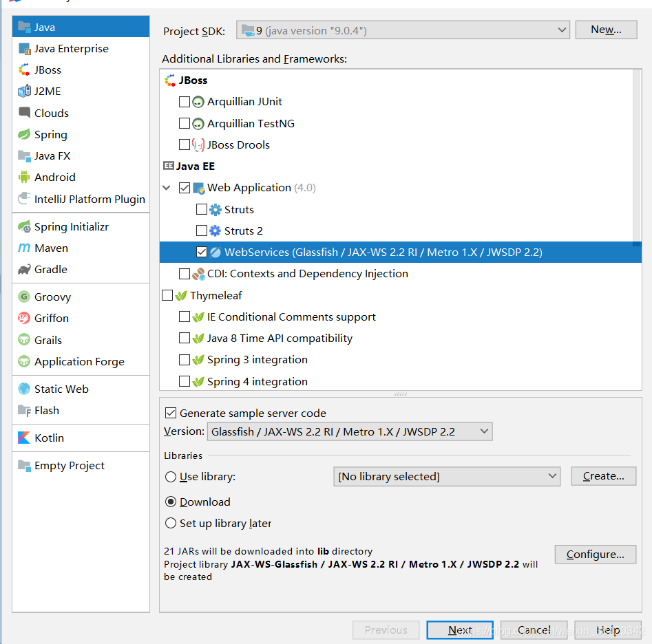652x644 pixels.
Task: Enable Spring 4 integration checkbox
Action: click(185, 381)
